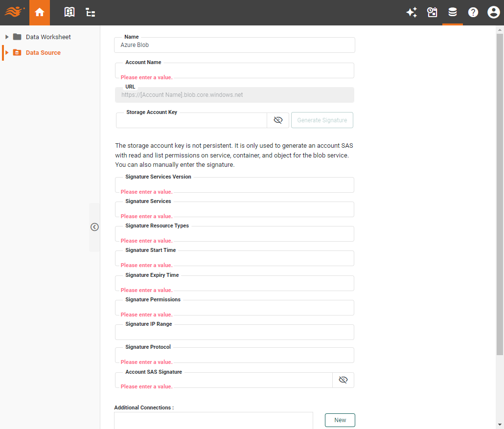Expand the Data Worksheet folder
The width and height of the screenshot is (504, 429).
click(x=6, y=37)
